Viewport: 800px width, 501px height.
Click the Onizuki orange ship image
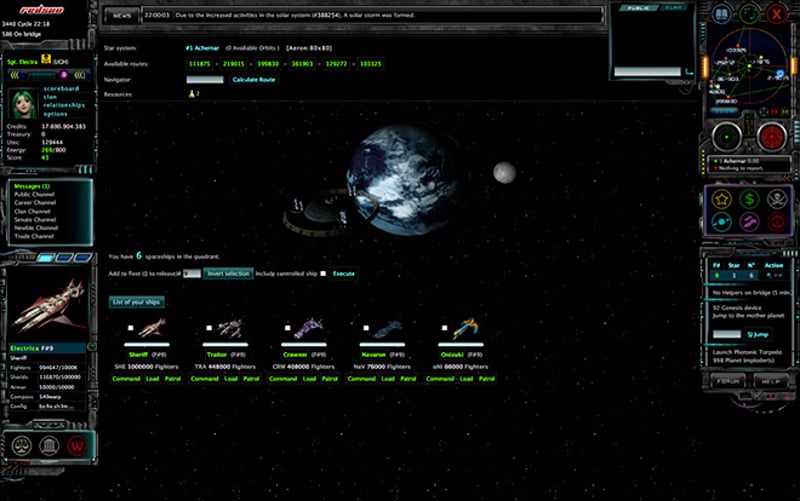pyautogui.click(x=465, y=328)
